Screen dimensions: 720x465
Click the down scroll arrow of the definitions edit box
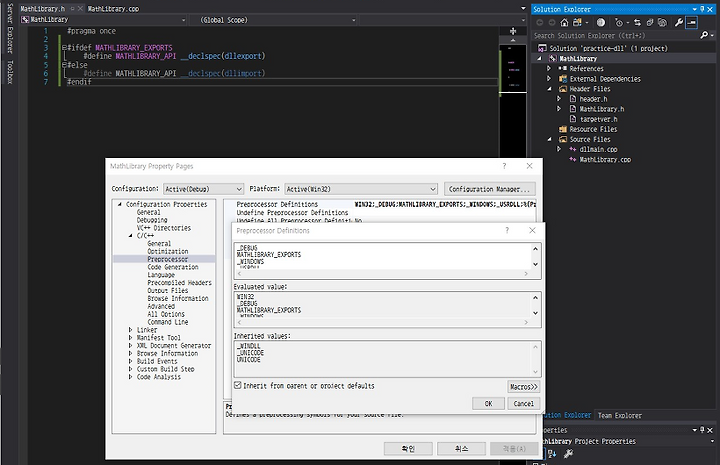(535, 264)
